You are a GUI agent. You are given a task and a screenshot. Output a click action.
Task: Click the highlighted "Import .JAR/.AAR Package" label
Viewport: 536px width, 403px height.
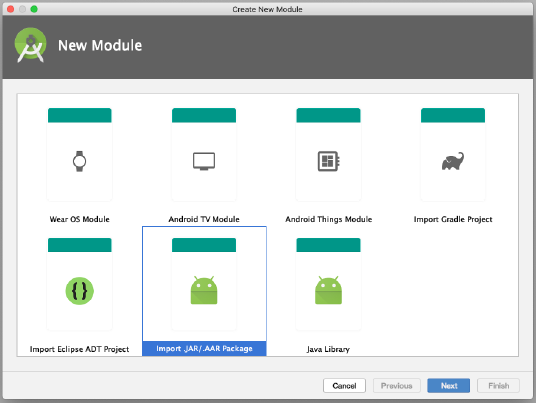[204, 348]
